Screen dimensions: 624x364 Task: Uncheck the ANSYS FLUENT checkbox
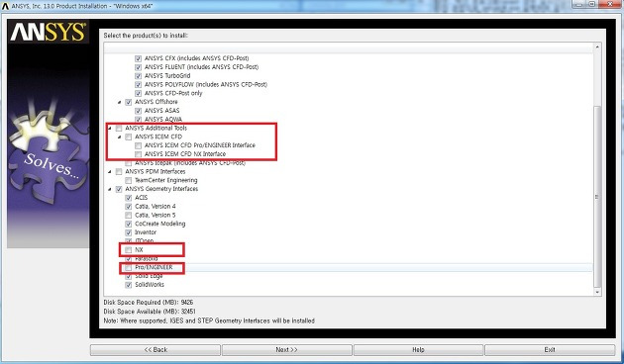coord(138,67)
